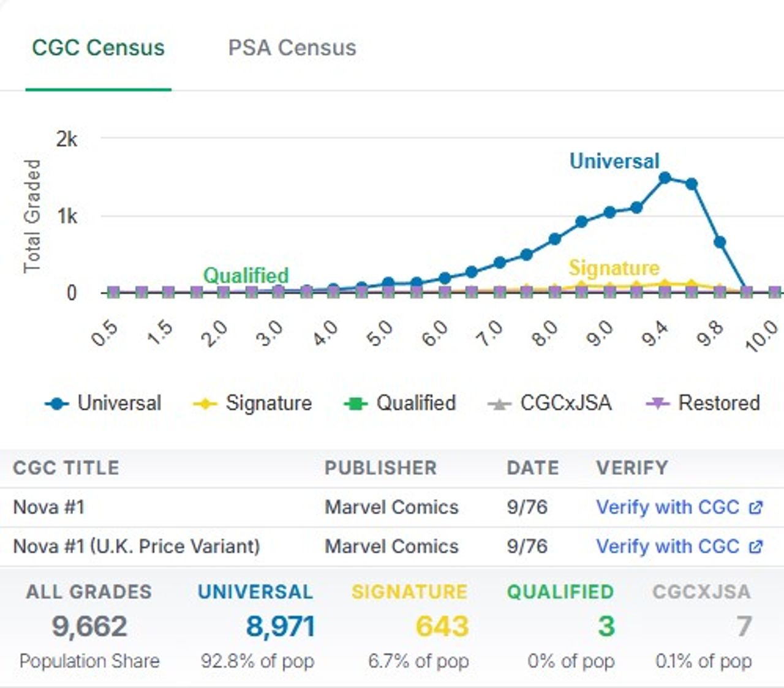This screenshot has height=688, width=784.
Task: Click the Universal count 8,971
Action: coord(280,626)
